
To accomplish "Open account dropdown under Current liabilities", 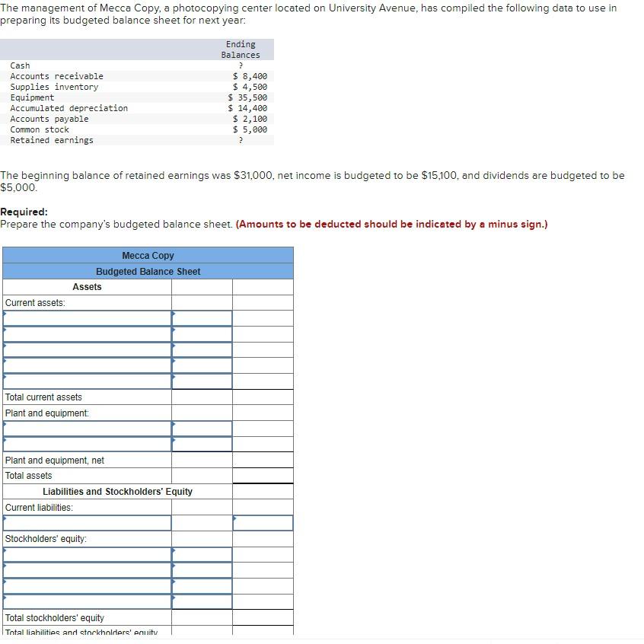I will pyautogui.click(x=87, y=523).
